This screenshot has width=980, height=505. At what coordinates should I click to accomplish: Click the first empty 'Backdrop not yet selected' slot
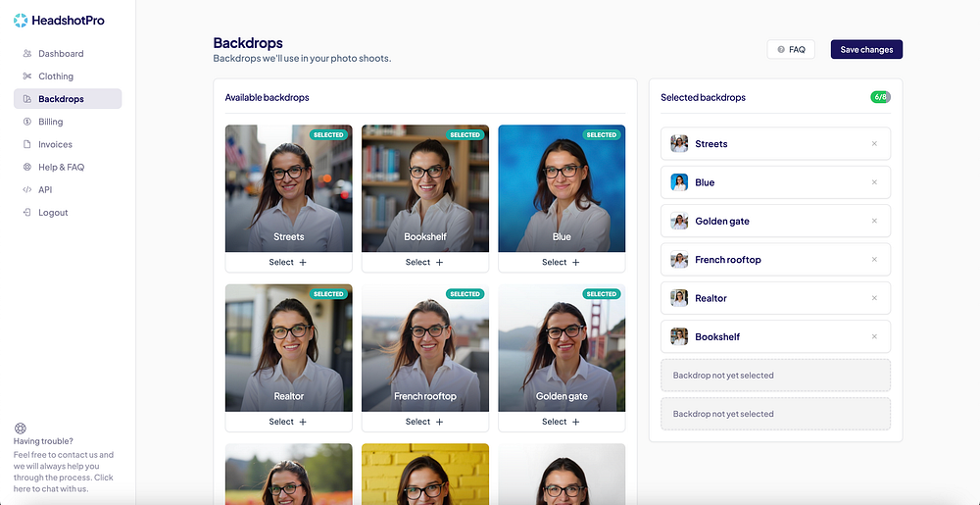(x=775, y=376)
